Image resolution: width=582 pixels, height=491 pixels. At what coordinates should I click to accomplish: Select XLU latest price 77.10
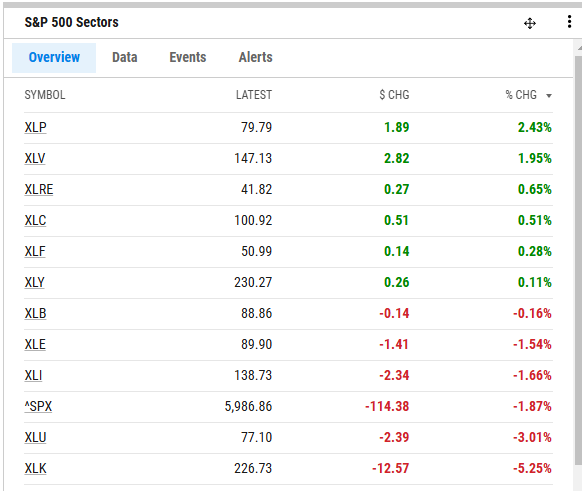tap(256, 437)
